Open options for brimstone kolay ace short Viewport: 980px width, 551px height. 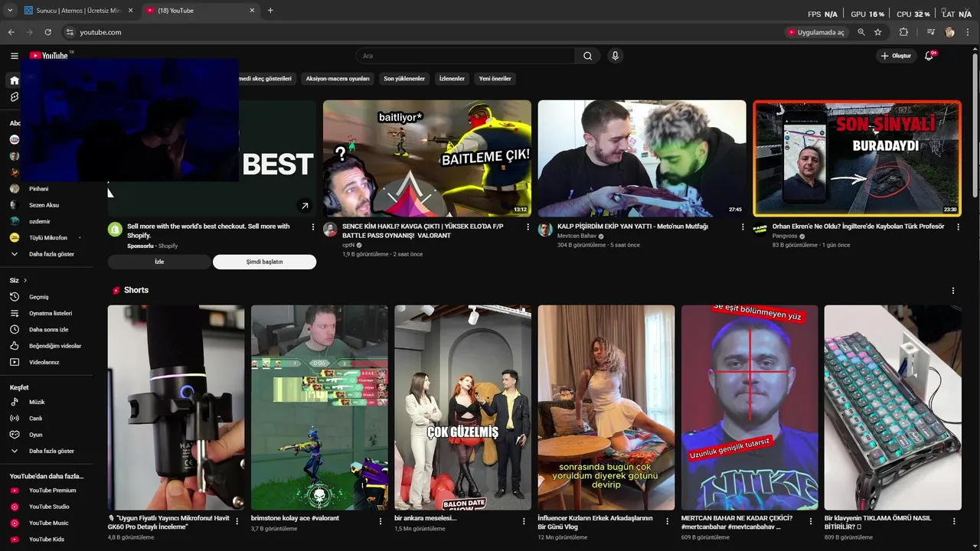pos(381,521)
